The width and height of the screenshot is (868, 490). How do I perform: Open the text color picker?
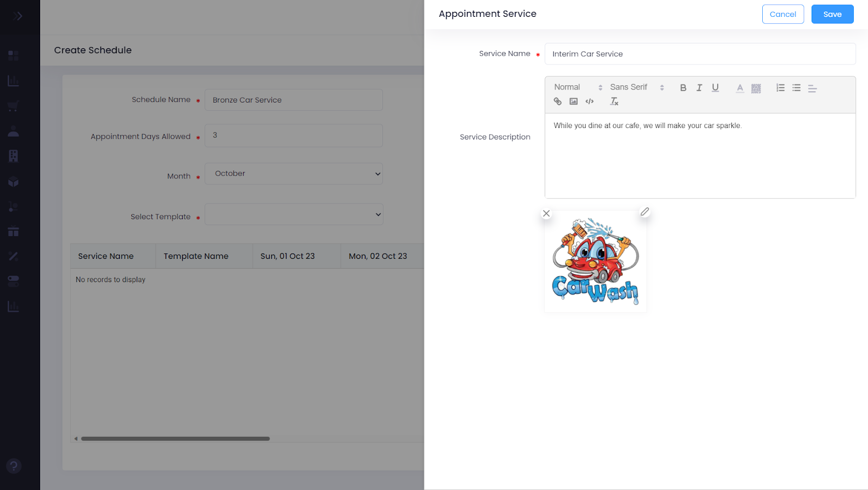pyautogui.click(x=740, y=88)
